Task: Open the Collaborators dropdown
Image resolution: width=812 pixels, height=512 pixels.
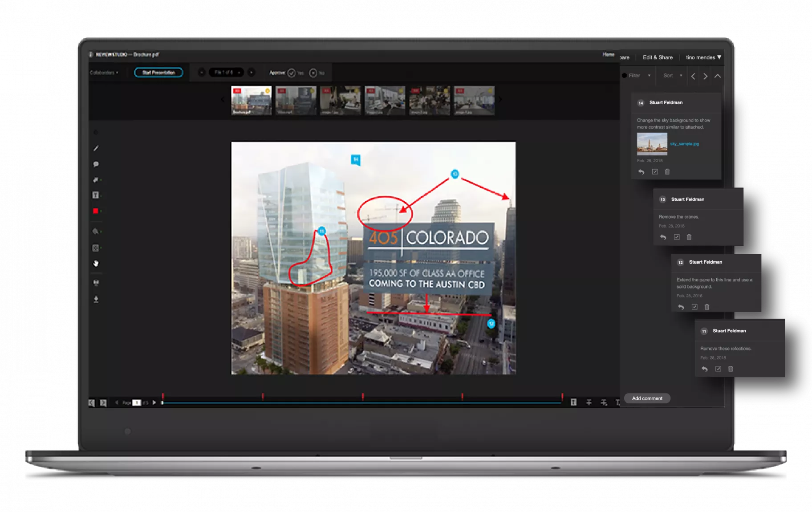Action: tap(104, 72)
